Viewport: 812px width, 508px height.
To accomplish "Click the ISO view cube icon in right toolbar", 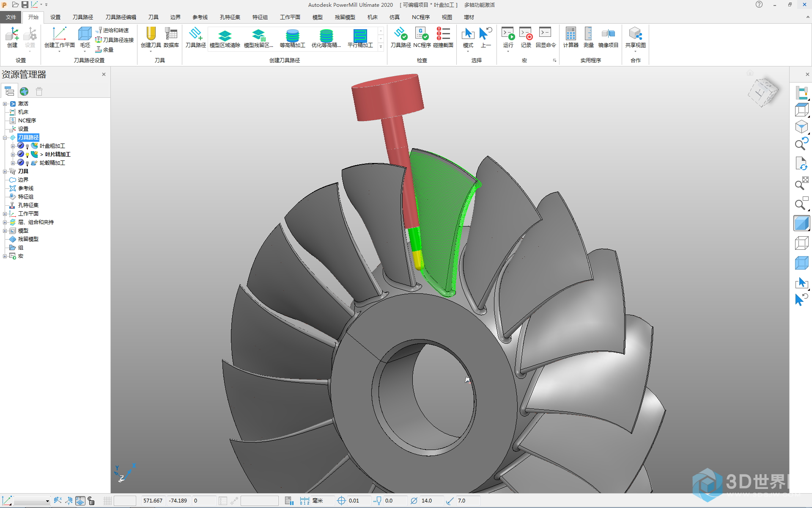I will [x=801, y=127].
